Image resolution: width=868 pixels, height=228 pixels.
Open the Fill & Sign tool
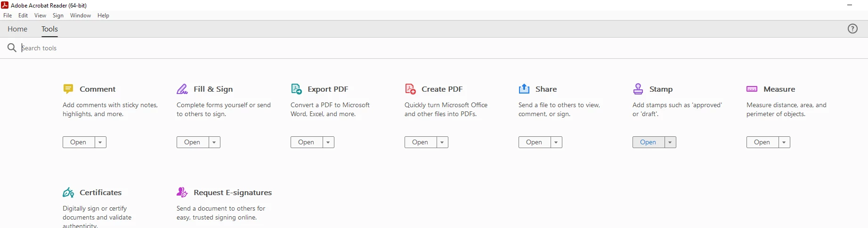pyautogui.click(x=193, y=142)
